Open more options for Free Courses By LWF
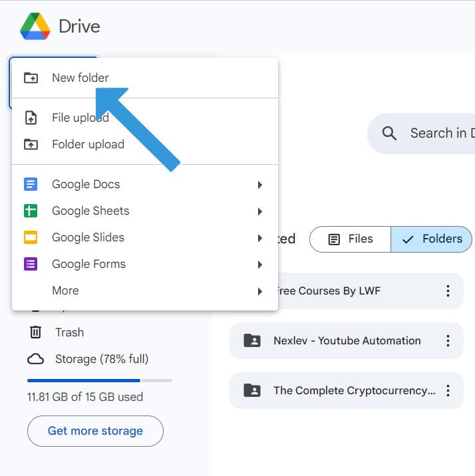The height and width of the screenshot is (476, 475). coord(448,291)
